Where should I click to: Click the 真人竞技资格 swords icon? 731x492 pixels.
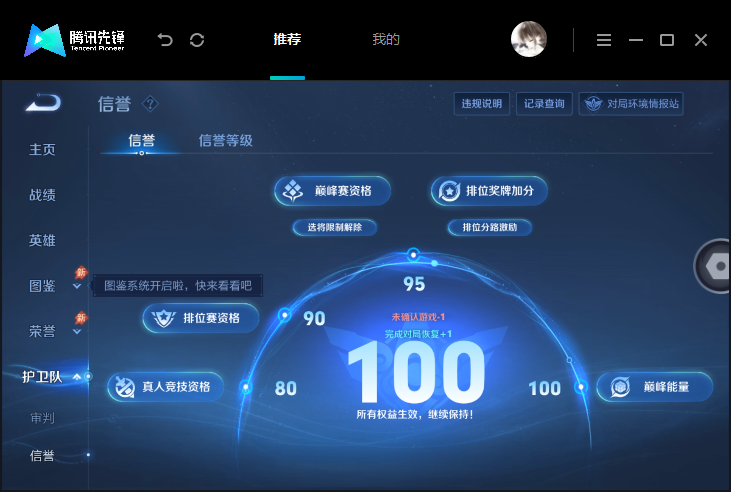(125, 387)
